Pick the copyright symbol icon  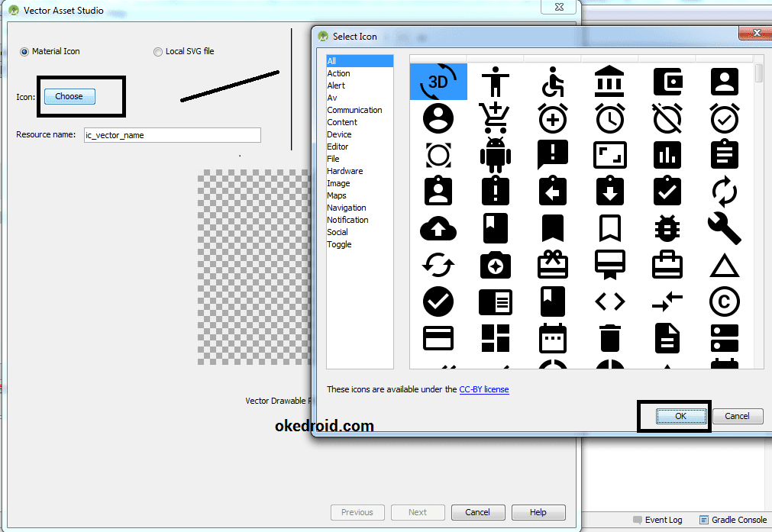click(x=724, y=301)
